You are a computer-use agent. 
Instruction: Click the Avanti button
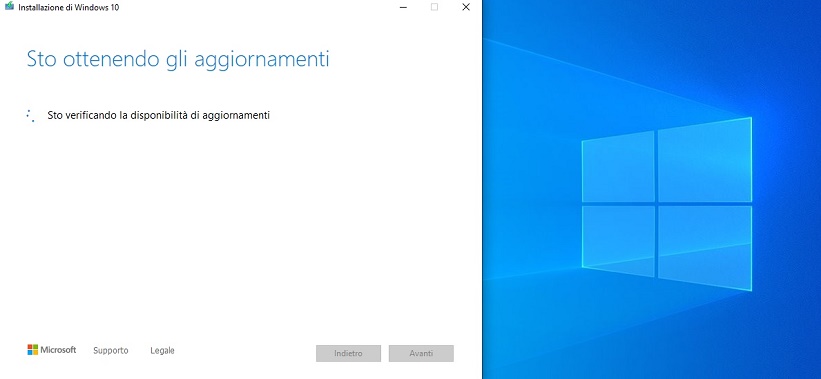point(421,353)
